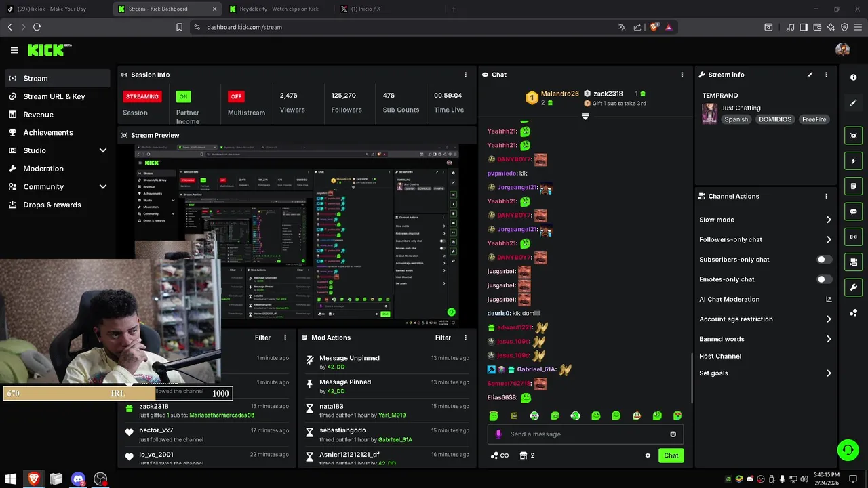The image size is (868, 488).
Task: Click the info icon in right rail
Action: click(x=854, y=77)
